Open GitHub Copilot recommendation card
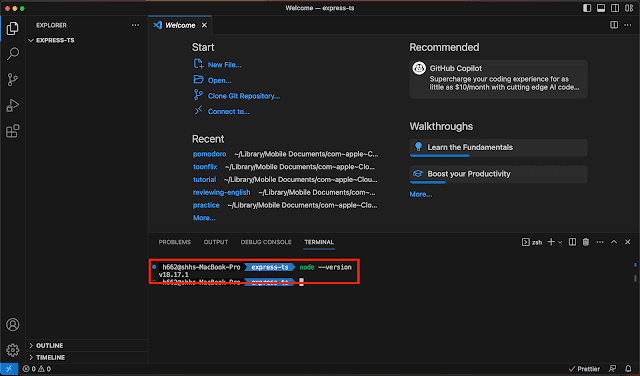Image resolution: width=640 pixels, height=376 pixels. [x=498, y=79]
